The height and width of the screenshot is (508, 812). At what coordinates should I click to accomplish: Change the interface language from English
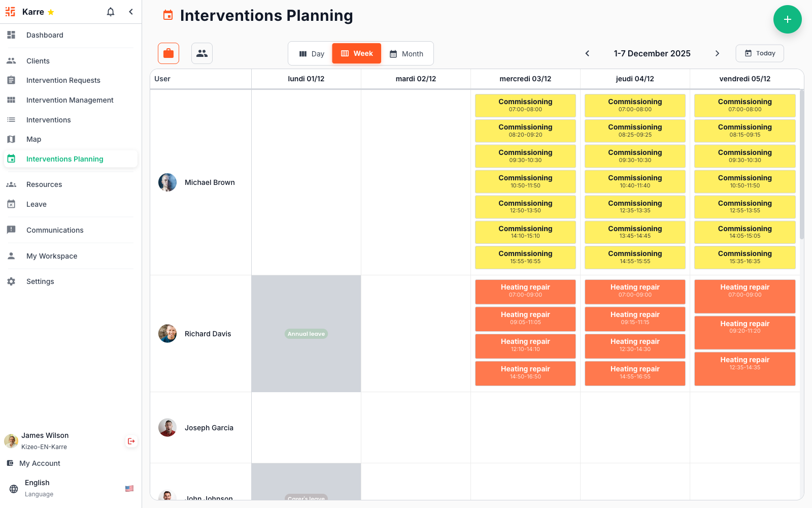pyautogui.click(x=37, y=488)
